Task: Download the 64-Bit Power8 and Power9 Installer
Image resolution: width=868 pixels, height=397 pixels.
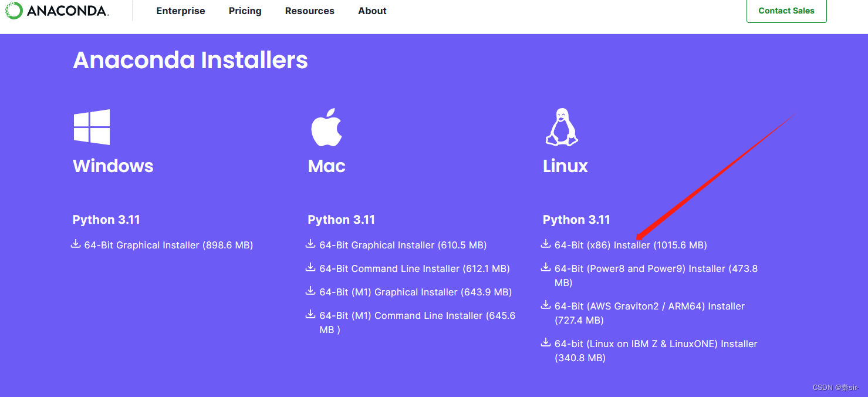Action: pyautogui.click(x=656, y=268)
